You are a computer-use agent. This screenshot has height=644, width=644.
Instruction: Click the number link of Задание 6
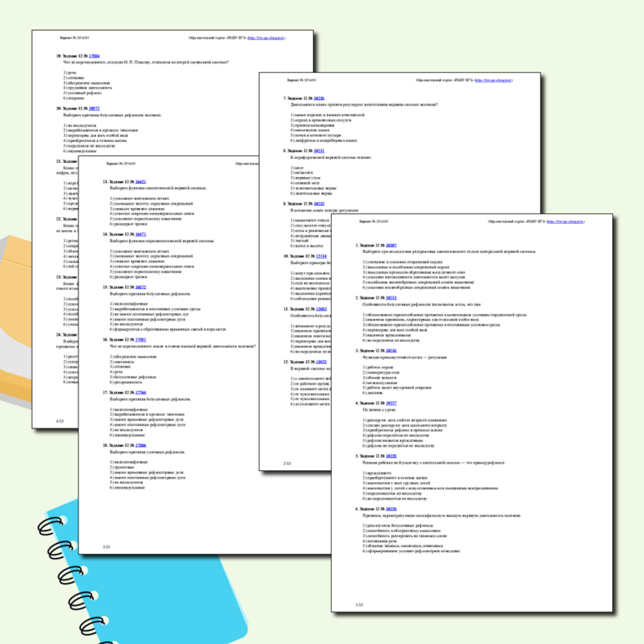392,508
